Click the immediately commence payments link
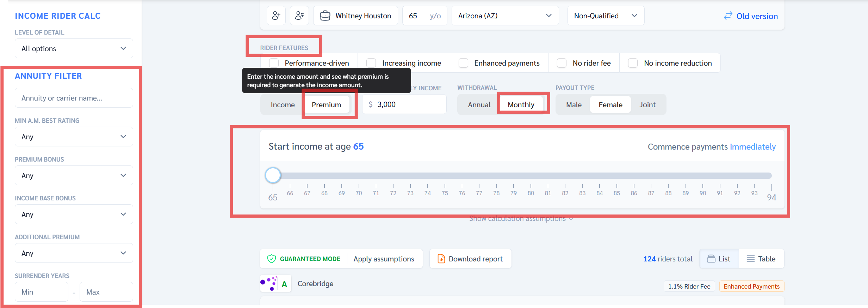The height and width of the screenshot is (308, 868). [x=753, y=146]
